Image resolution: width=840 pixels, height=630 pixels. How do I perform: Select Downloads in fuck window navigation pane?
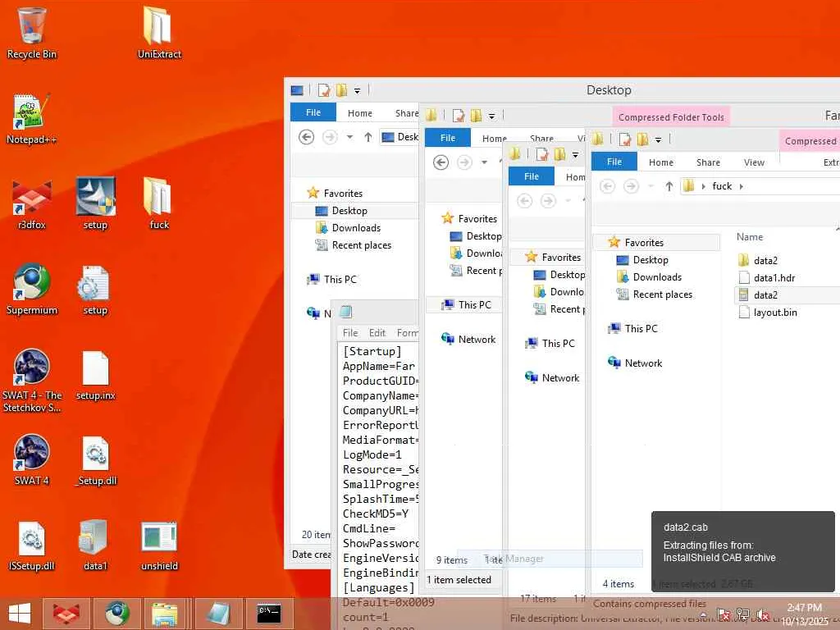click(657, 277)
